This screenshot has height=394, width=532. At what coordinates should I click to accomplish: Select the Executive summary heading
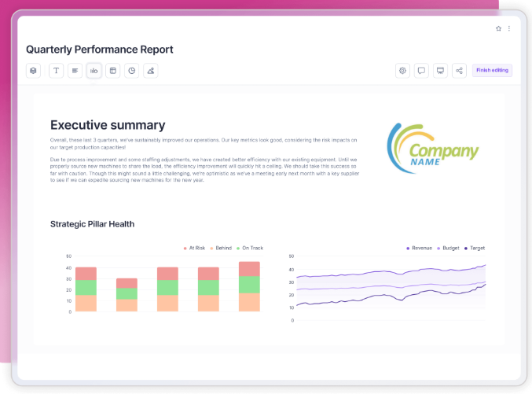coord(108,125)
